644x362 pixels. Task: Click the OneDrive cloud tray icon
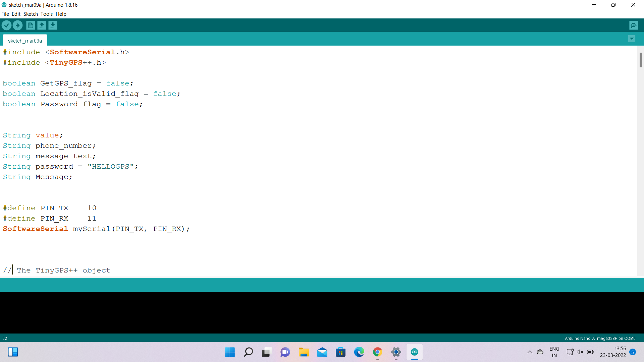[540, 352]
